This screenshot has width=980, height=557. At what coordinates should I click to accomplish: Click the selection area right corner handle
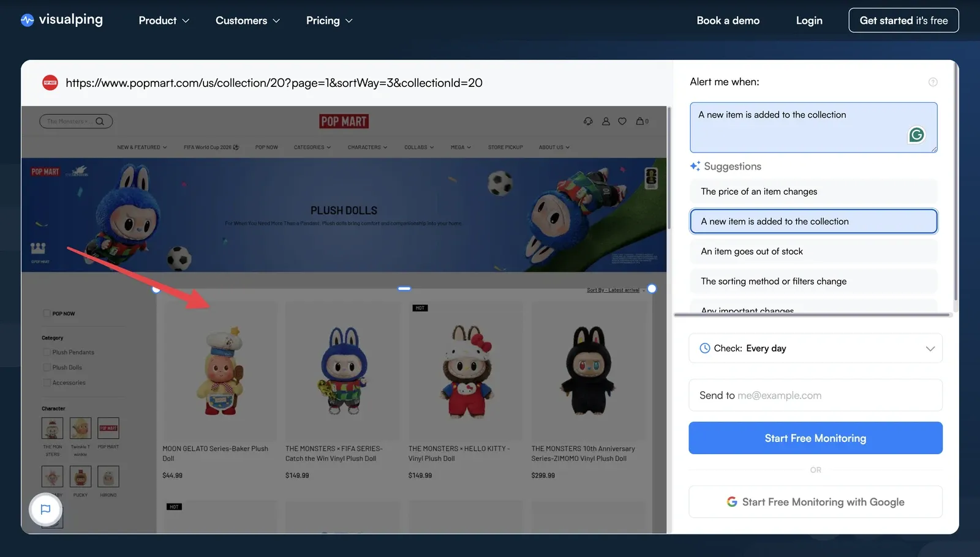pyautogui.click(x=652, y=289)
